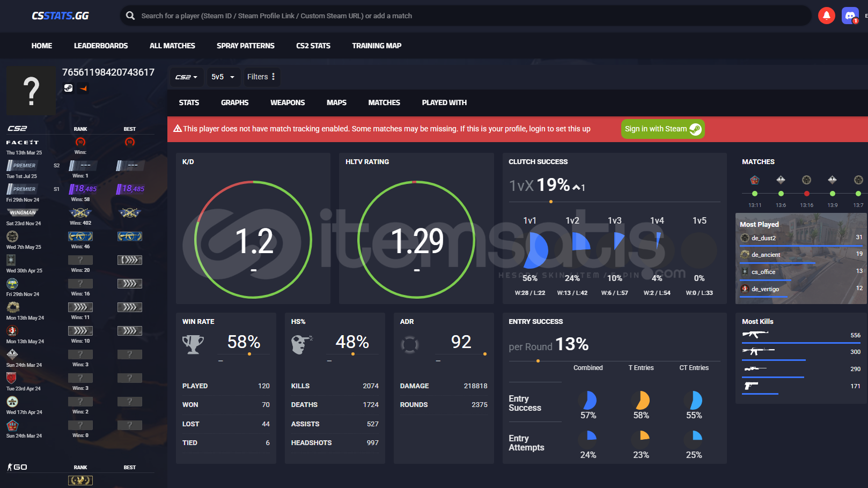Open SPRAY PATTERNS page

click(246, 46)
